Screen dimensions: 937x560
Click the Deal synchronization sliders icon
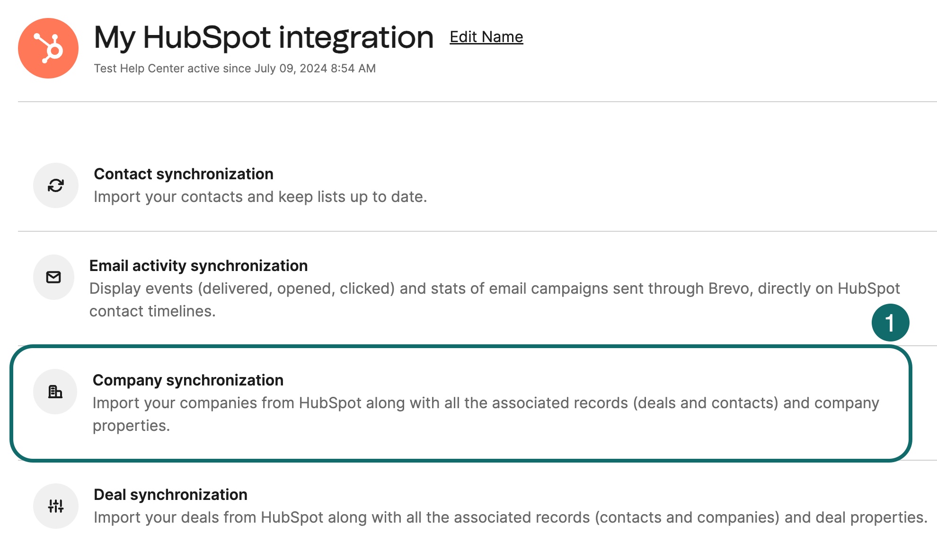[x=56, y=506]
